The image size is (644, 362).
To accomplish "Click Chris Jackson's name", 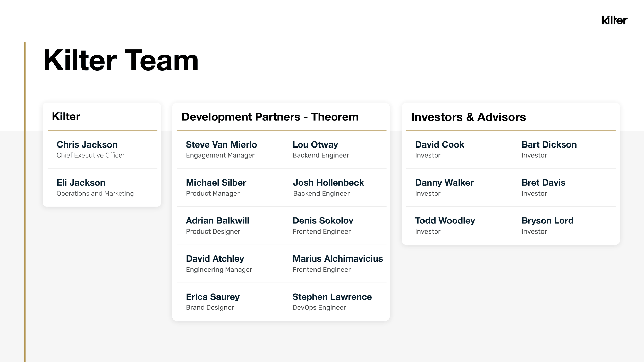I will coord(87,145).
